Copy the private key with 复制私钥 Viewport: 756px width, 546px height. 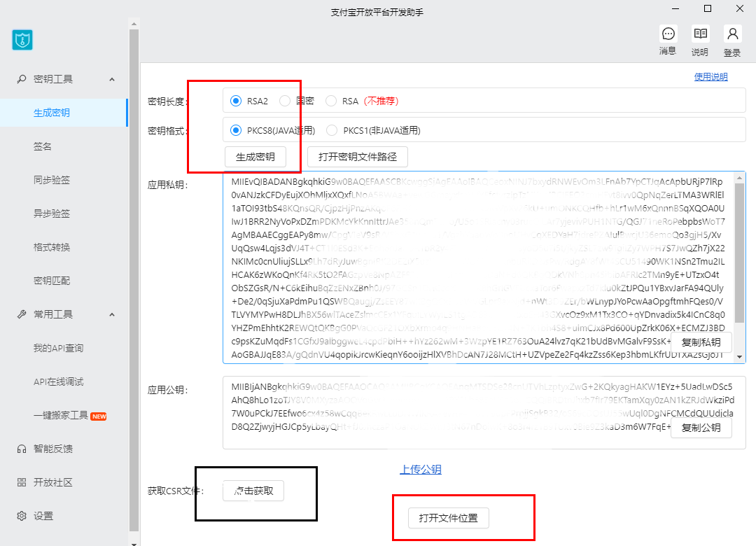point(701,342)
